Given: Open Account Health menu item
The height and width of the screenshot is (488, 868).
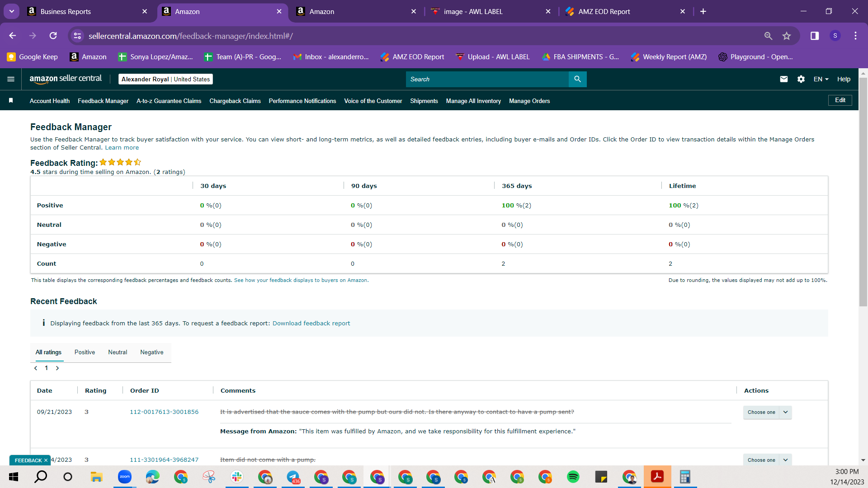Looking at the screenshot, I should click(50, 101).
